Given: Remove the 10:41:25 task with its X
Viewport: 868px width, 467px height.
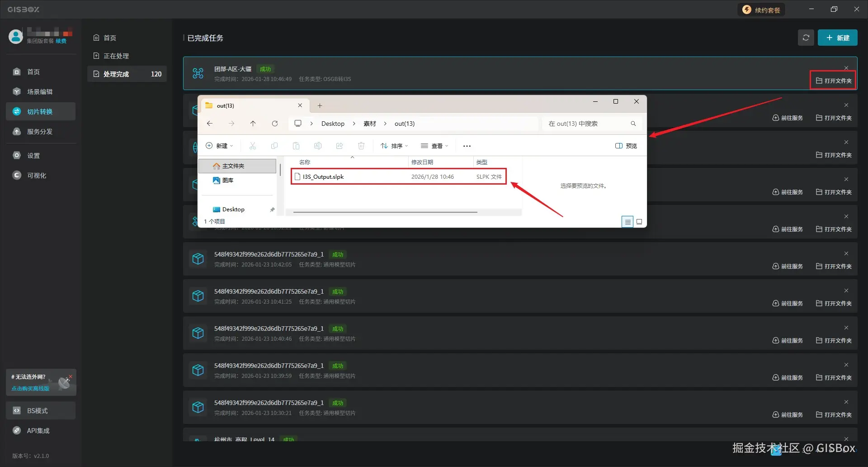Looking at the screenshot, I should [846, 291].
